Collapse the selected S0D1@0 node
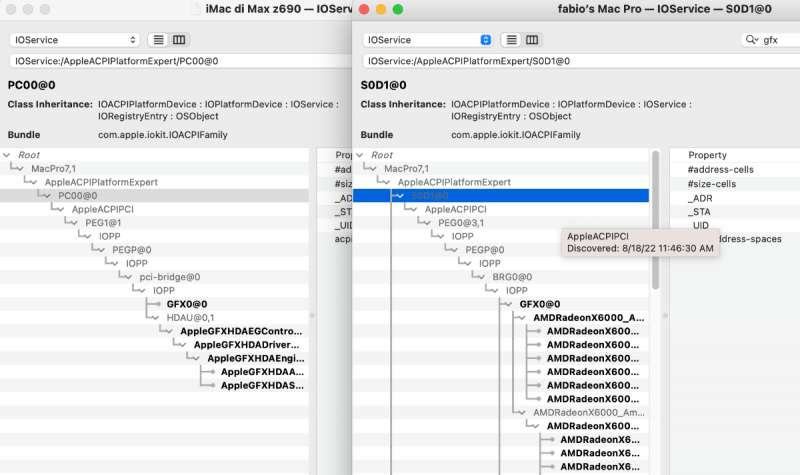This screenshot has height=475, width=800. point(400,196)
